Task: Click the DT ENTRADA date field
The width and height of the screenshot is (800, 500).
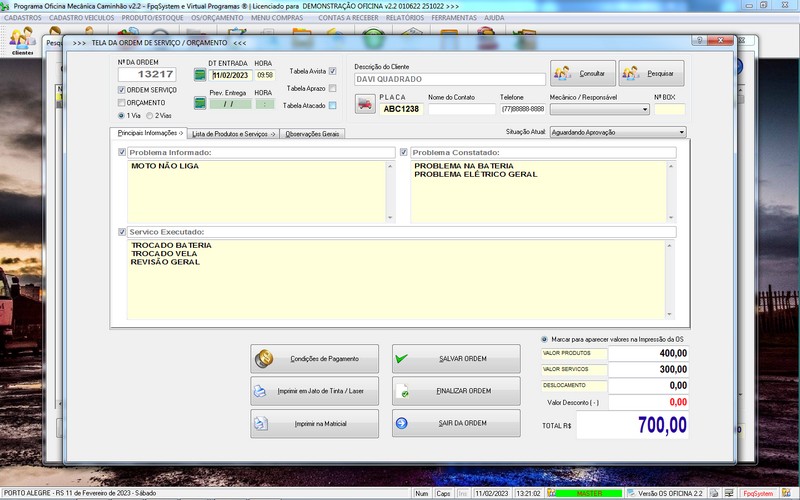Action: 231,75
